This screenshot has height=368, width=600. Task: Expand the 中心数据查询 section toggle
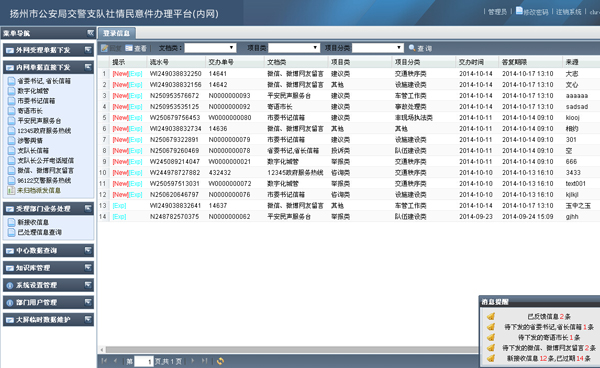(88, 251)
